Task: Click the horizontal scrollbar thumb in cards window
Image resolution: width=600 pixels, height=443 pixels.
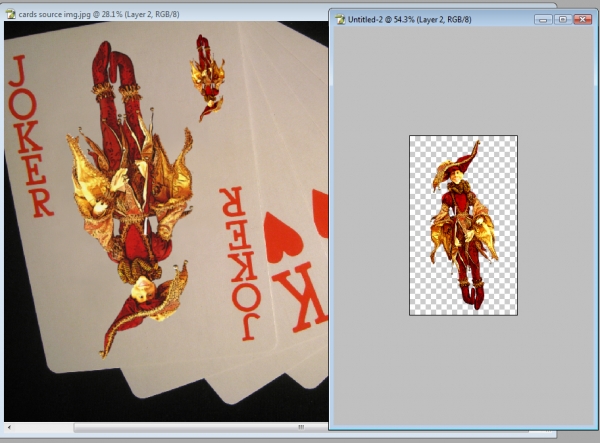Action: [201, 427]
